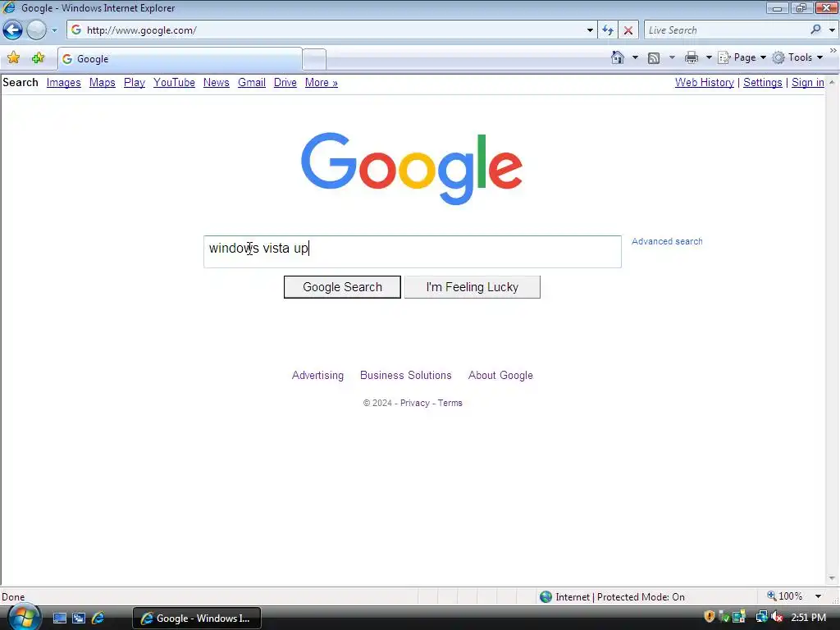Expand the Home button dropdown arrow
The height and width of the screenshot is (630, 840).
(x=635, y=57)
